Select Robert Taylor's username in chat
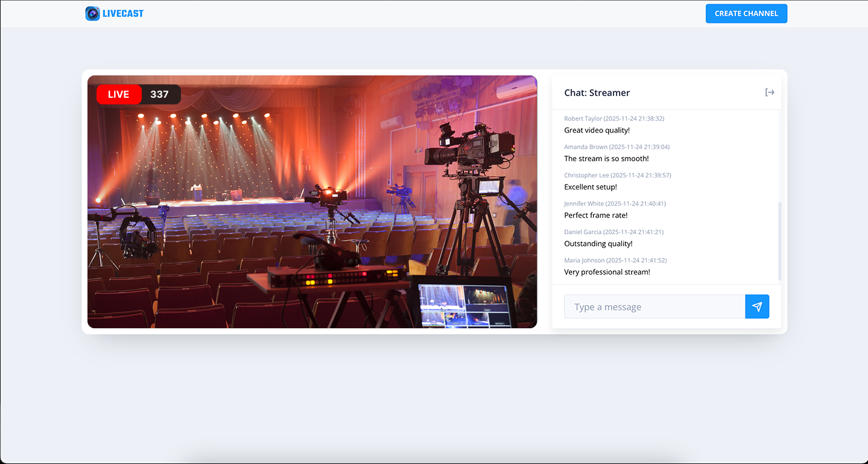The image size is (868, 464). (584, 118)
